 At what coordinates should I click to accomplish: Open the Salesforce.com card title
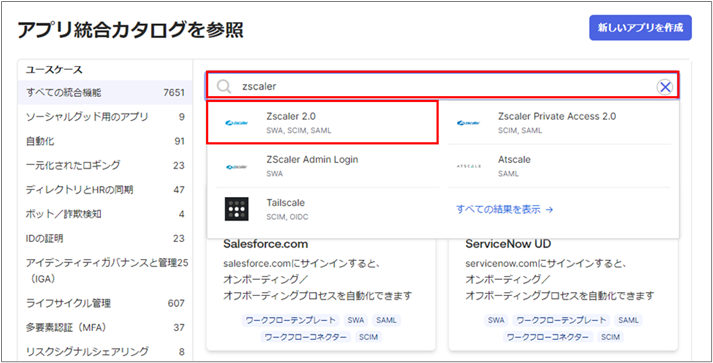(x=266, y=244)
